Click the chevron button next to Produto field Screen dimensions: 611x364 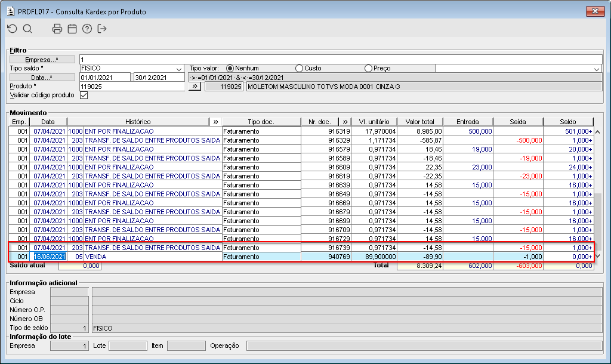click(195, 87)
